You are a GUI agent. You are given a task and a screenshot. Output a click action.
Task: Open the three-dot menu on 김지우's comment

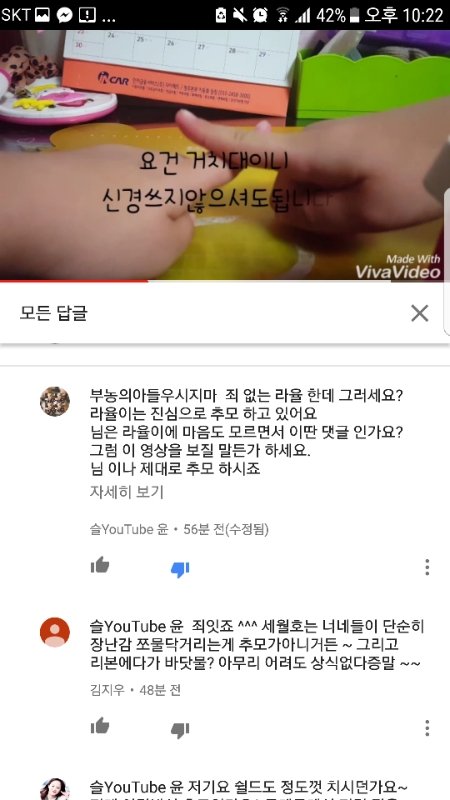[x=427, y=728]
